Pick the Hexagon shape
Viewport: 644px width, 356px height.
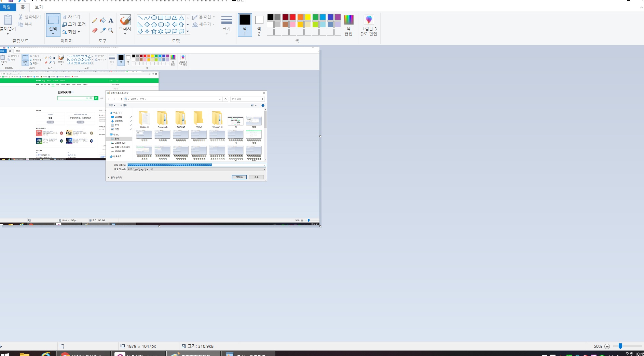[x=161, y=25]
